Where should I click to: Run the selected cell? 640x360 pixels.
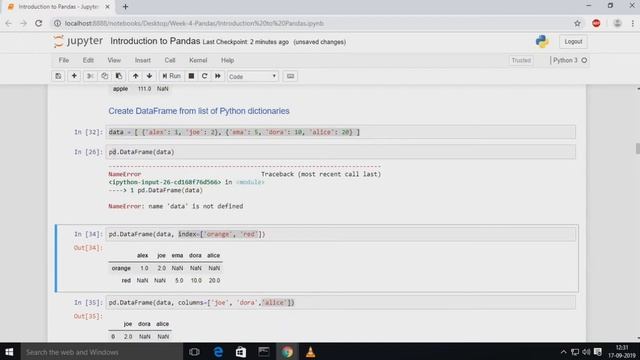pos(171,76)
